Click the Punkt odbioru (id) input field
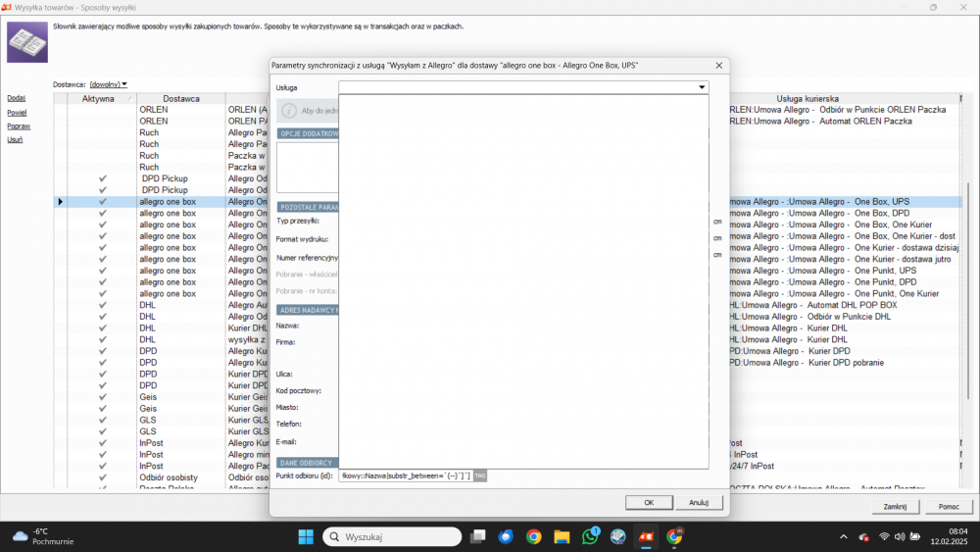This screenshot has height=552, width=980. coord(406,476)
